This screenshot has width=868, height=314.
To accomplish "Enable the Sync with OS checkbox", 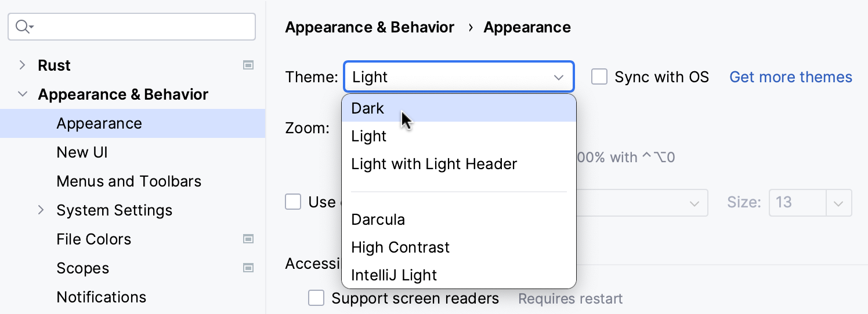I will coord(599,77).
